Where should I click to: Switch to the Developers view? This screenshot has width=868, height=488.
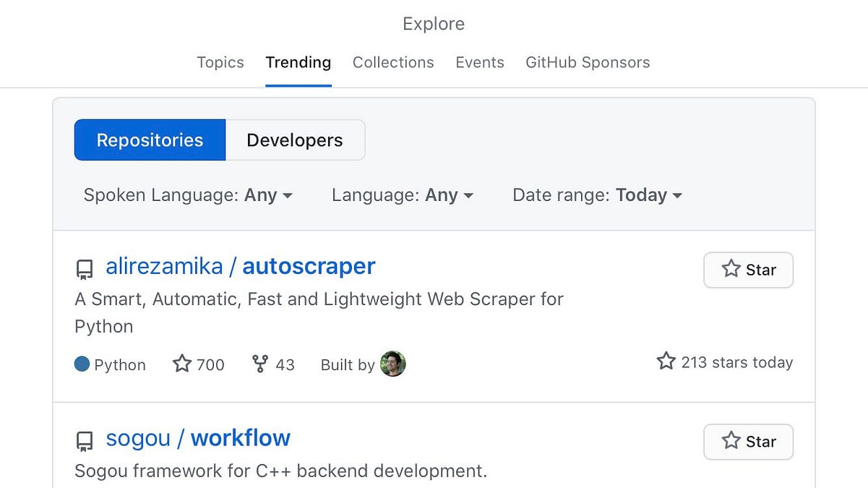point(294,140)
